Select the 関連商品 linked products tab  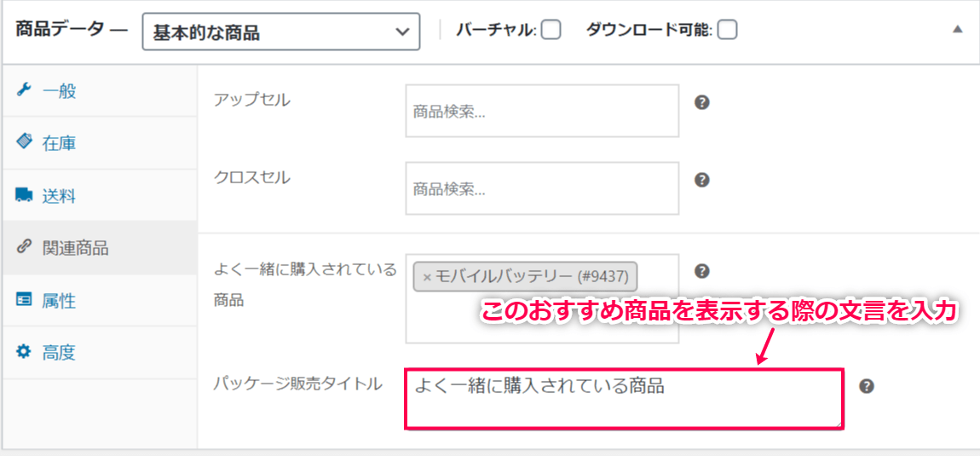tap(100, 248)
